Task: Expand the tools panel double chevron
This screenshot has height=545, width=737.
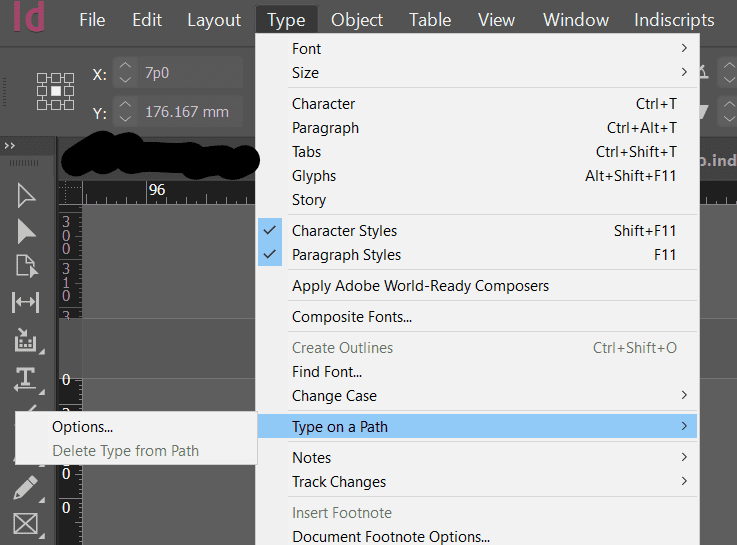Action: (x=11, y=146)
